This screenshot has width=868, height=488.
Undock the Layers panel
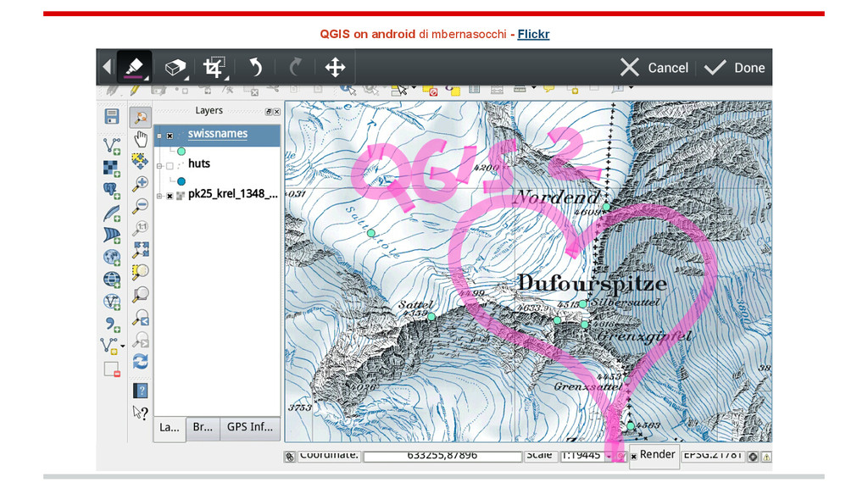(269, 112)
